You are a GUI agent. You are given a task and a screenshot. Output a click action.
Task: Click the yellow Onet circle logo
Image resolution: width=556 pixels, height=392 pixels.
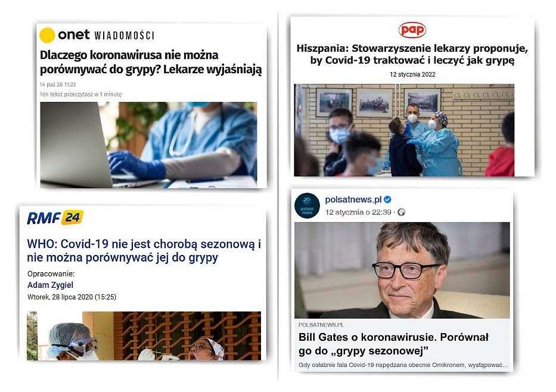tap(47, 35)
